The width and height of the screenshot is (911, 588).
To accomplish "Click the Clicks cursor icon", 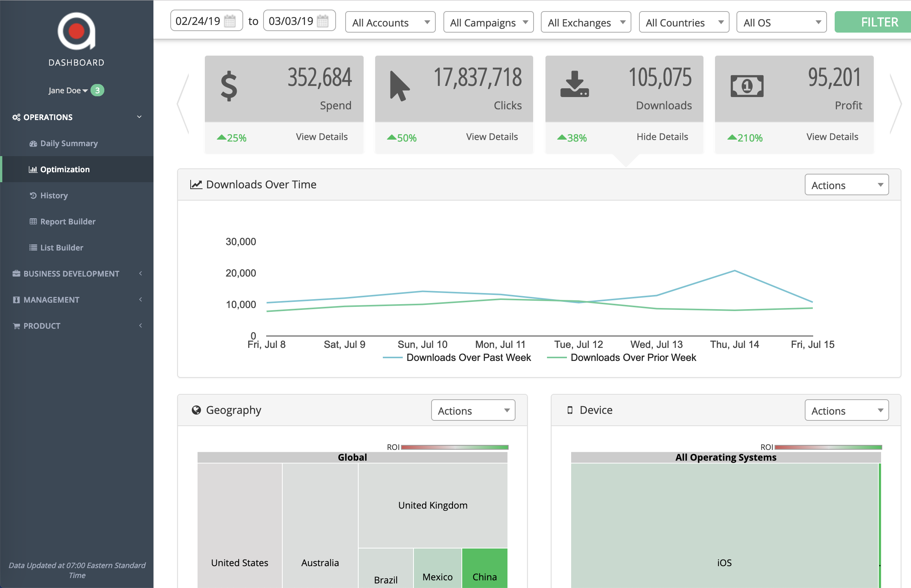I will [399, 86].
